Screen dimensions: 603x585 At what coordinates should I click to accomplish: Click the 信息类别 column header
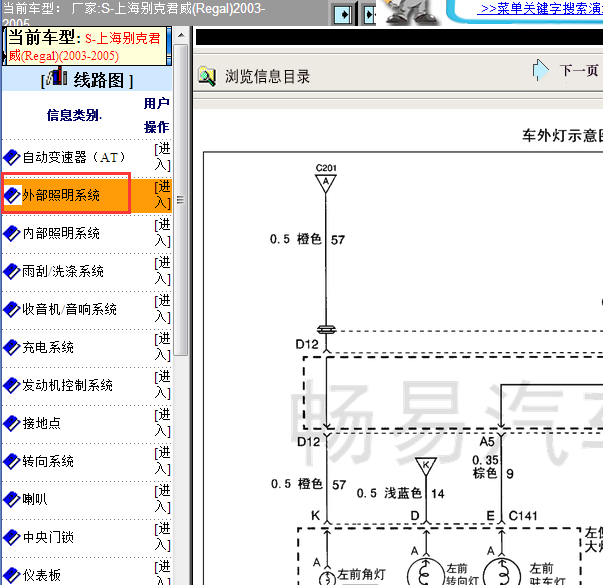(74, 115)
